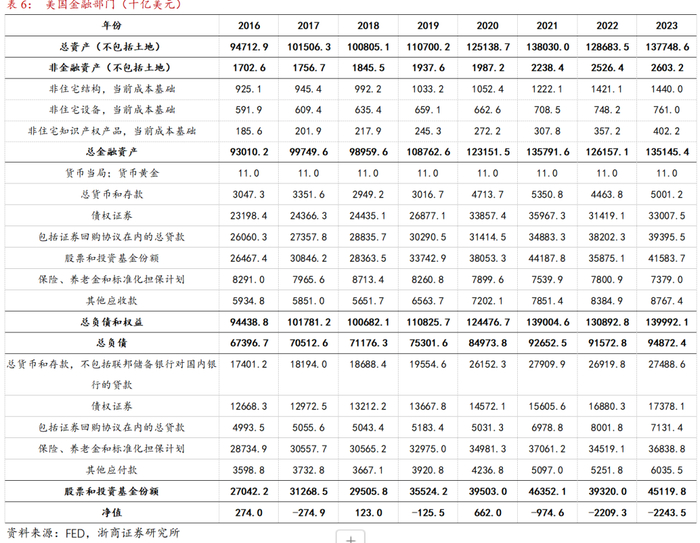Click the 非金融资产（不包括土地）row label

click(x=110, y=67)
